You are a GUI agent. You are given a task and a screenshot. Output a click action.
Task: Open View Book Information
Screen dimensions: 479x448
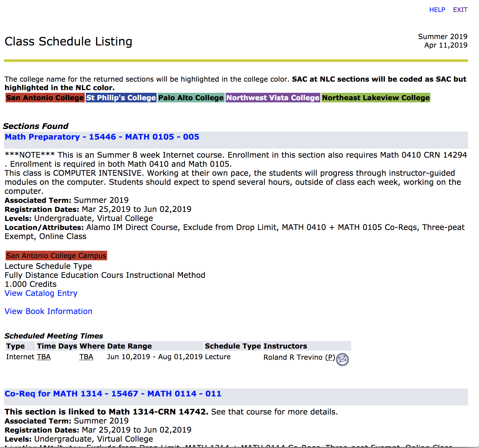(x=49, y=311)
